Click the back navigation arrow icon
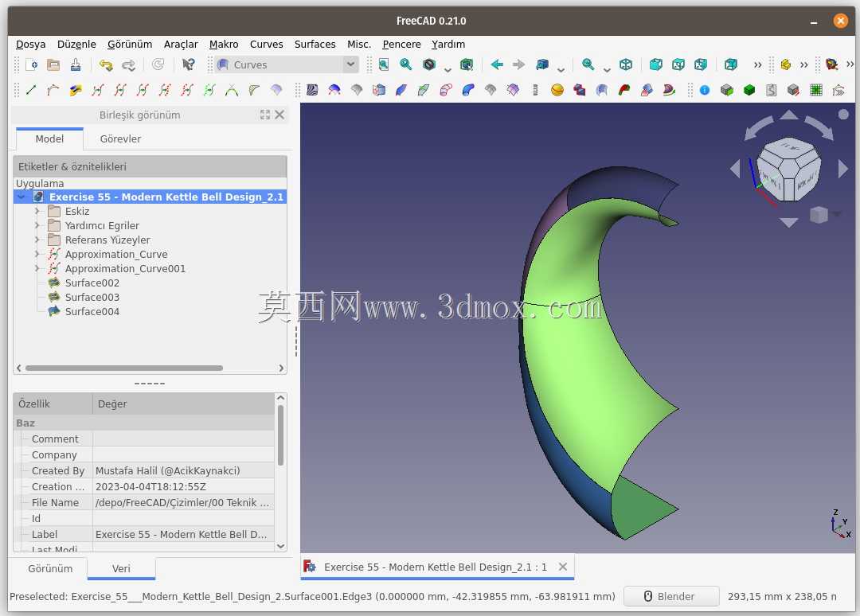The image size is (860, 616). tap(497, 64)
